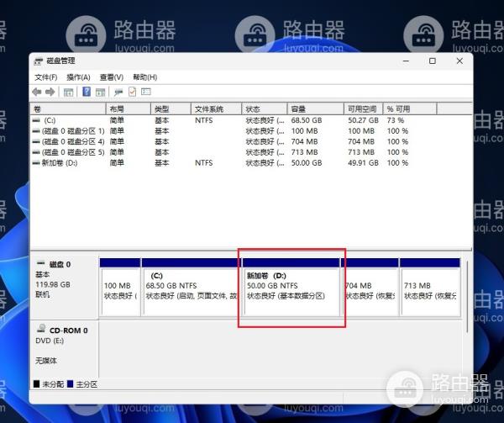Close the Disk Management window

pyautogui.click(x=459, y=61)
